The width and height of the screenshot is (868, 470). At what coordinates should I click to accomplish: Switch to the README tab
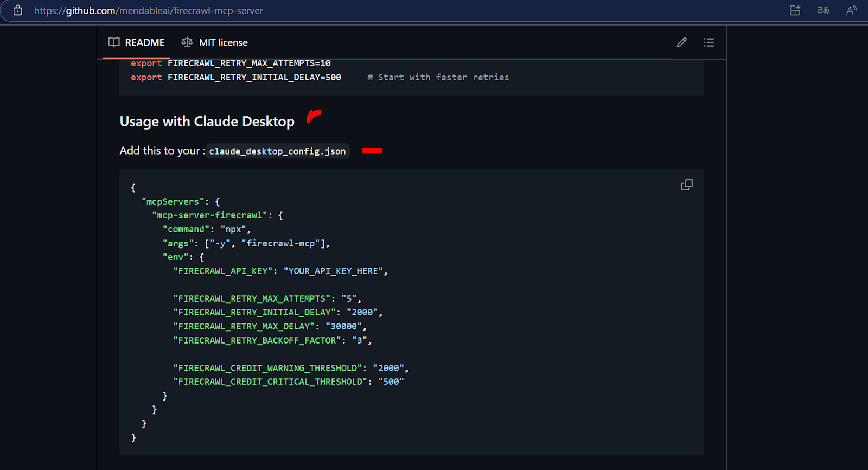point(136,42)
